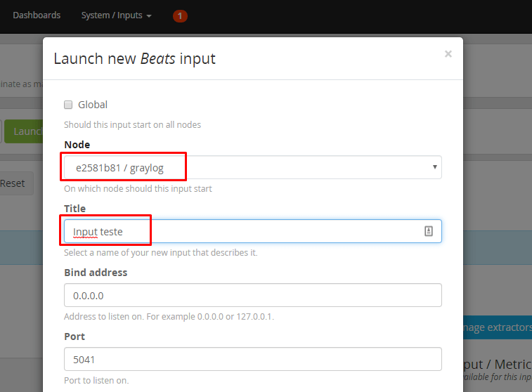Viewport: 532px width, 392px height.
Task: Click the autofill icon inside Title field
Action: click(x=428, y=231)
